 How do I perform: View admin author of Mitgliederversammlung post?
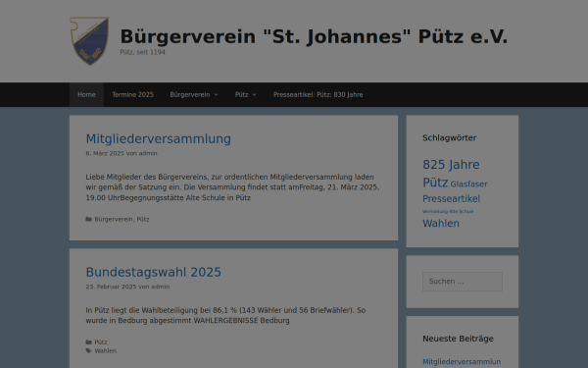tap(148, 153)
